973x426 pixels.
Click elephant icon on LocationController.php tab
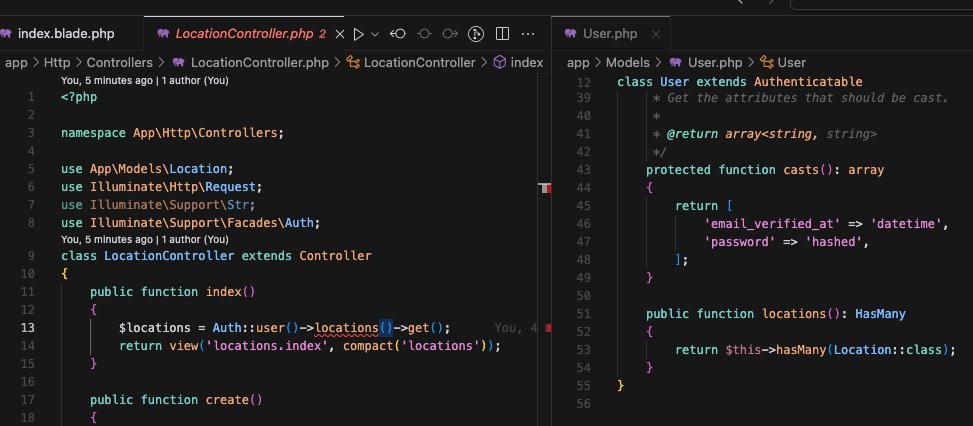click(164, 34)
